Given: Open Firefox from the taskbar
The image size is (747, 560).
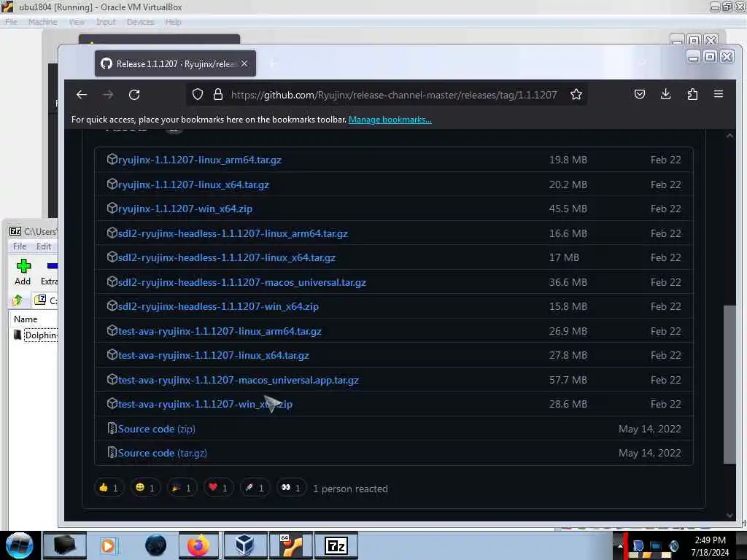Looking at the screenshot, I should [198, 545].
